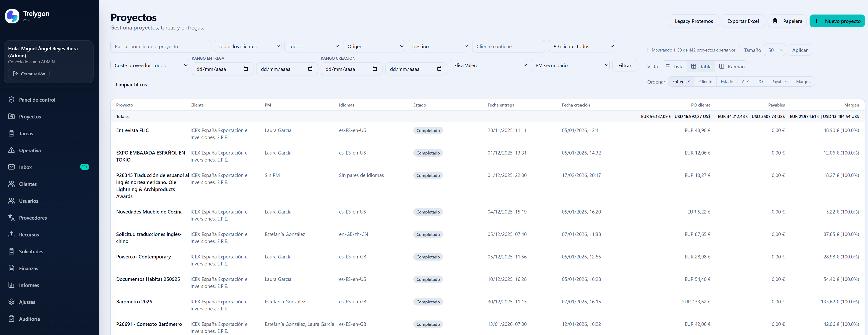Select the Tareas sidebar icon
The width and height of the screenshot is (868, 335).
pyautogui.click(x=26, y=133)
